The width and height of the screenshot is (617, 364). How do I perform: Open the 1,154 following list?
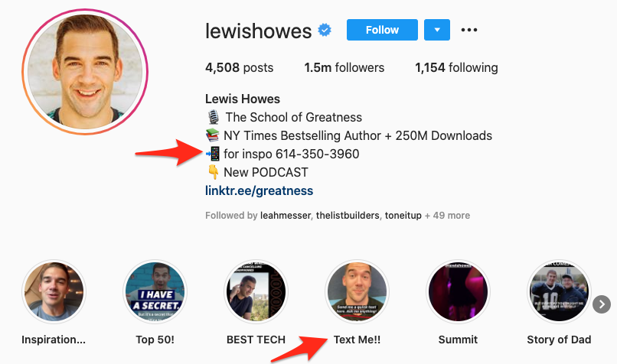[456, 67]
